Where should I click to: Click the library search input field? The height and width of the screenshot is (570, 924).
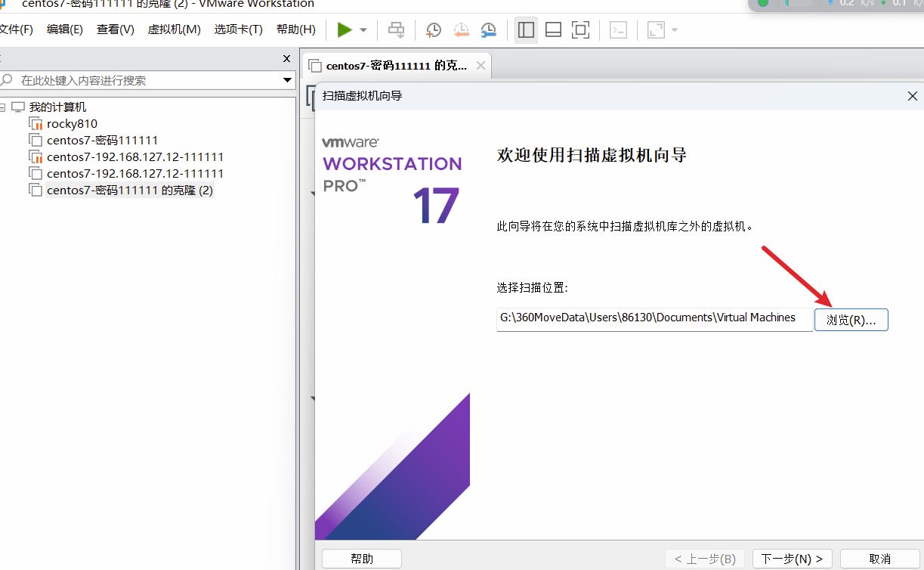[x=147, y=80]
